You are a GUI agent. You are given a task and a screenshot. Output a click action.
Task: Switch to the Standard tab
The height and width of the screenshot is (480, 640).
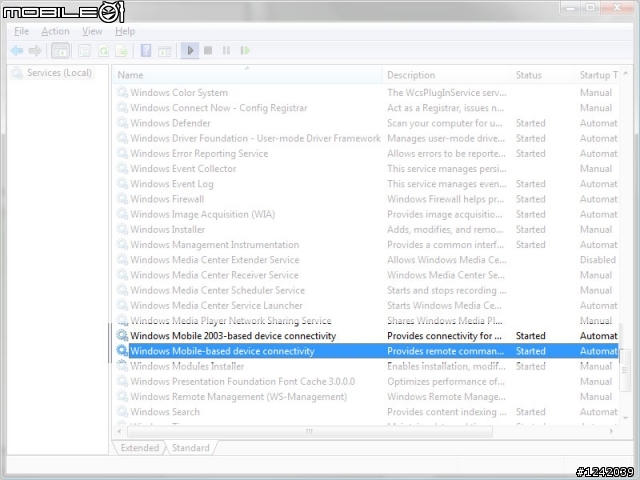coord(191,448)
